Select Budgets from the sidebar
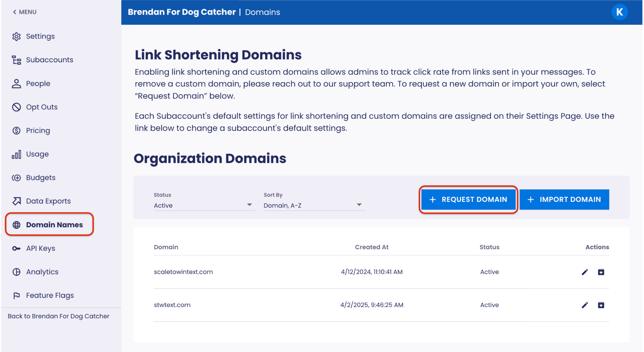 coord(41,178)
